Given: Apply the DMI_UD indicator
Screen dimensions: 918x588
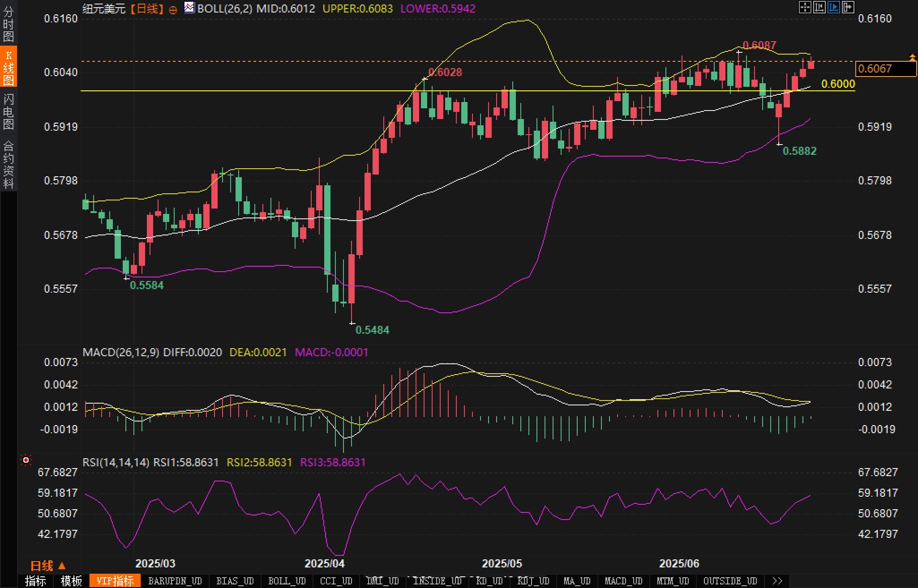Looking at the screenshot, I should (383, 581).
